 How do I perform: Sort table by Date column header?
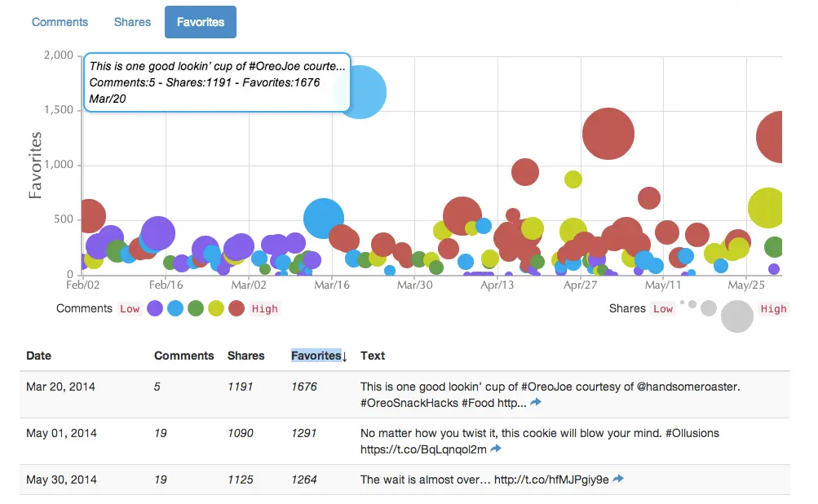click(38, 356)
